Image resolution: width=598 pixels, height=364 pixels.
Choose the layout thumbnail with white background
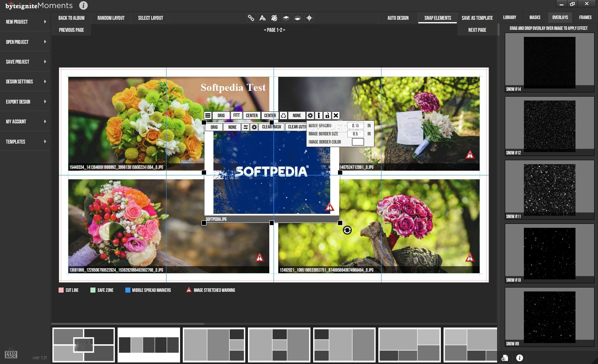pos(149,345)
